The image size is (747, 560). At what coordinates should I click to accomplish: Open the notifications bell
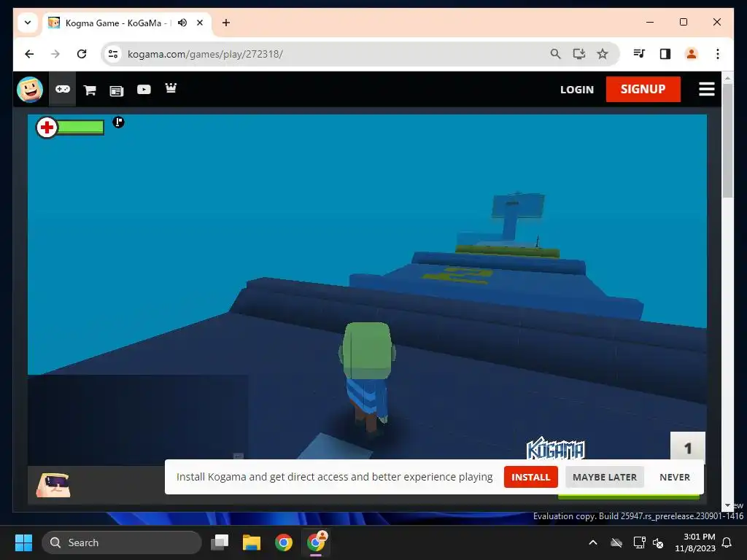pyautogui.click(x=727, y=542)
